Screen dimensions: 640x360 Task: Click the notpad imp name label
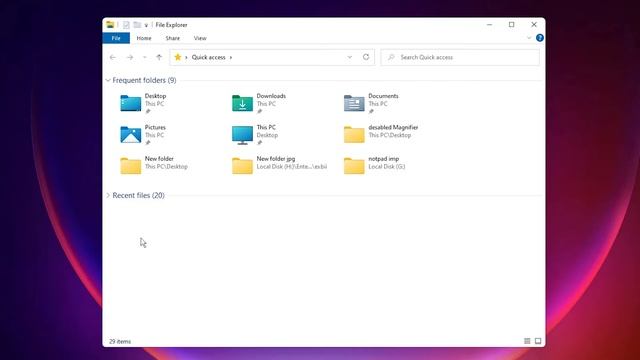click(x=383, y=159)
